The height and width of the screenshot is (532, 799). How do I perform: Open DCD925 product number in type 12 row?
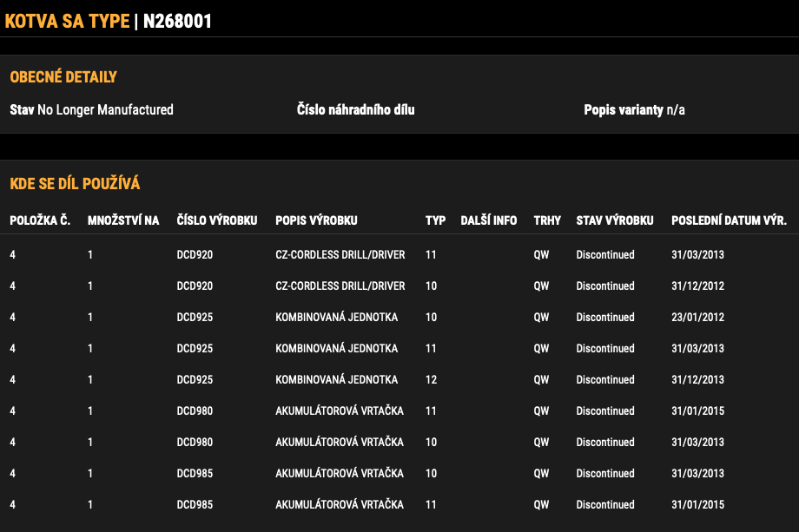195,380
